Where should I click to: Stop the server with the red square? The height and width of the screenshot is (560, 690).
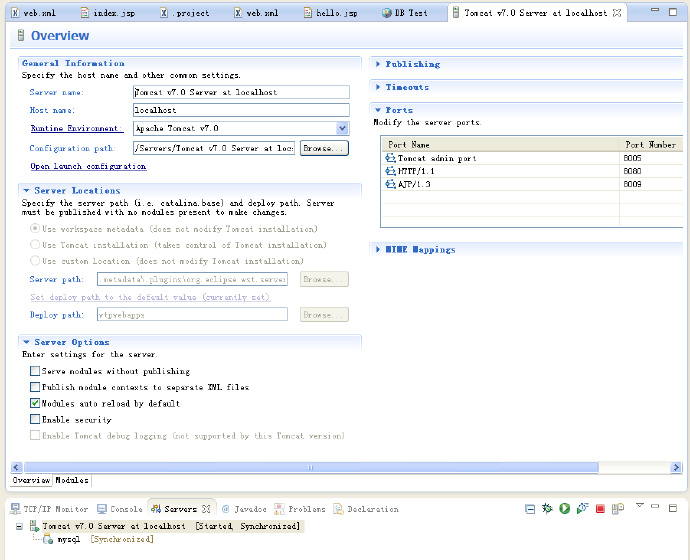tap(600, 509)
